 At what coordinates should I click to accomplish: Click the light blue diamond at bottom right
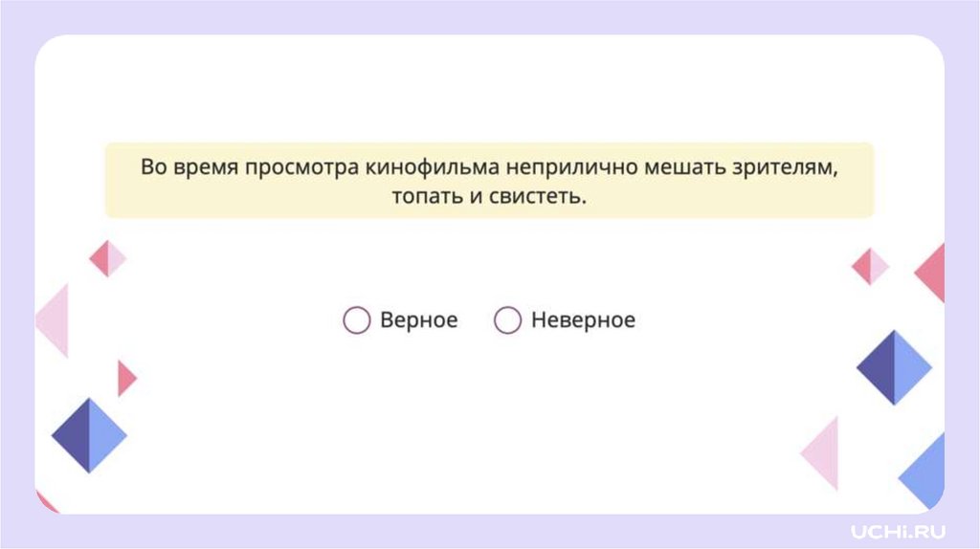pyautogui.click(x=926, y=472)
